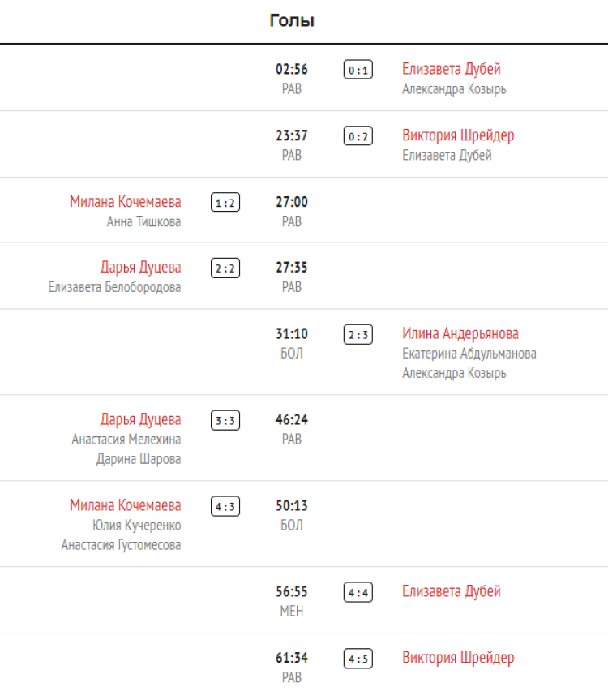The width and height of the screenshot is (608, 700).
Task: Open Дарья Дуцева, scorer at 27:35
Action: click(x=141, y=268)
